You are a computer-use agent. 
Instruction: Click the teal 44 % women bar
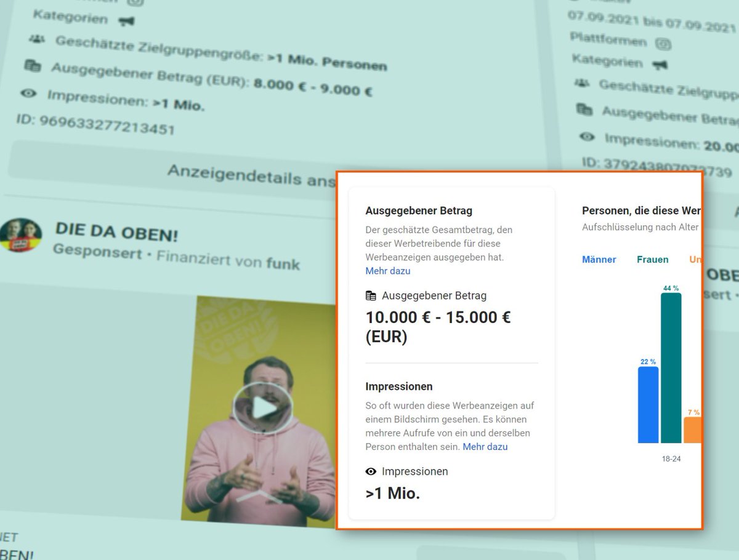coord(671,368)
